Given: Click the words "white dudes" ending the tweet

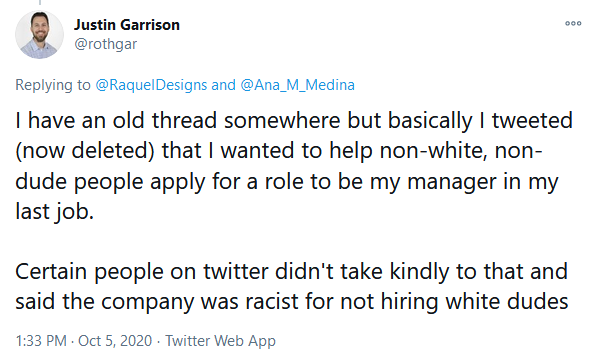Looking at the screenshot, I should [x=507, y=302].
